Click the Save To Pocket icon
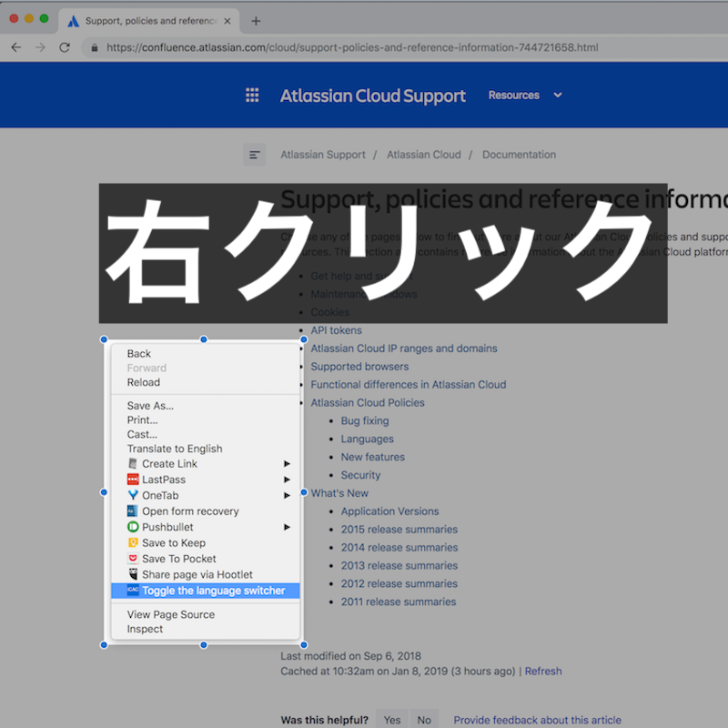 (133, 558)
